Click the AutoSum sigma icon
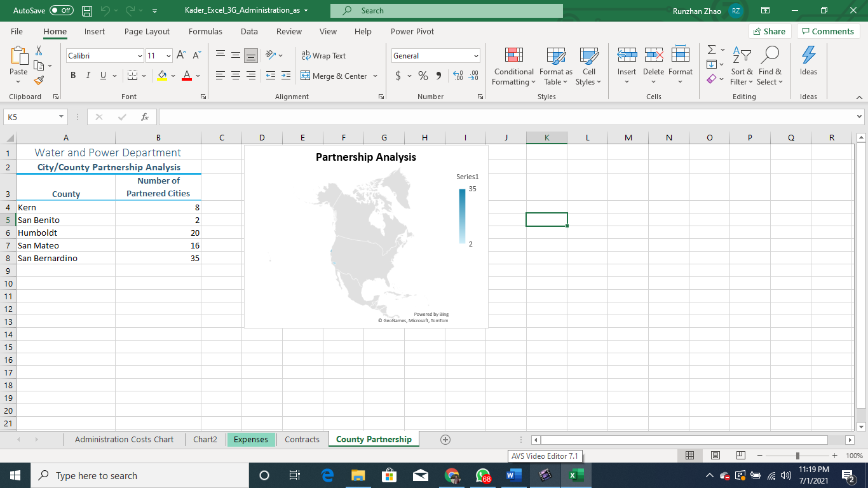 [712, 50]
